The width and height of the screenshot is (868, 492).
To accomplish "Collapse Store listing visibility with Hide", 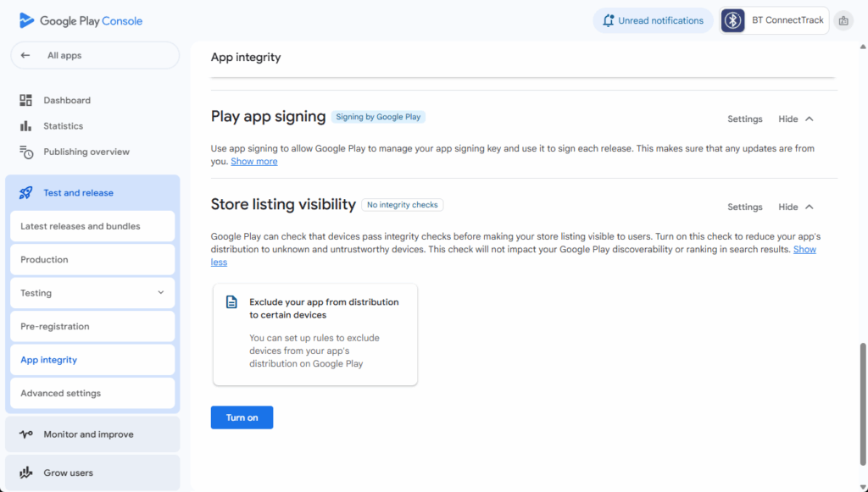I will (x=796, y=207).
